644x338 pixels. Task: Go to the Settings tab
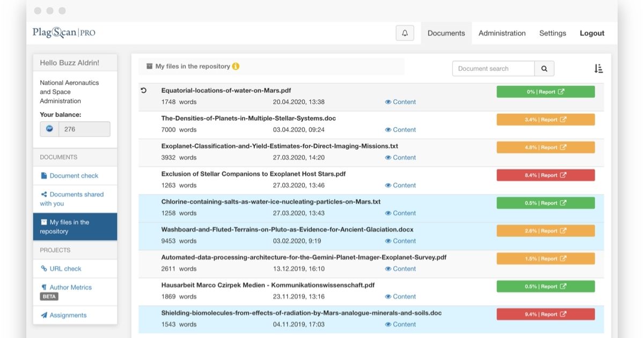552,33
